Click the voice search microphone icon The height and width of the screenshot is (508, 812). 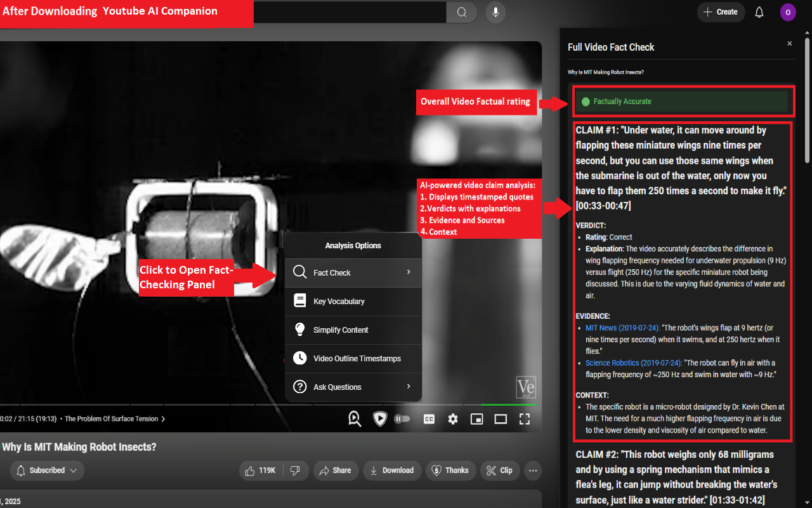(495, 12)
